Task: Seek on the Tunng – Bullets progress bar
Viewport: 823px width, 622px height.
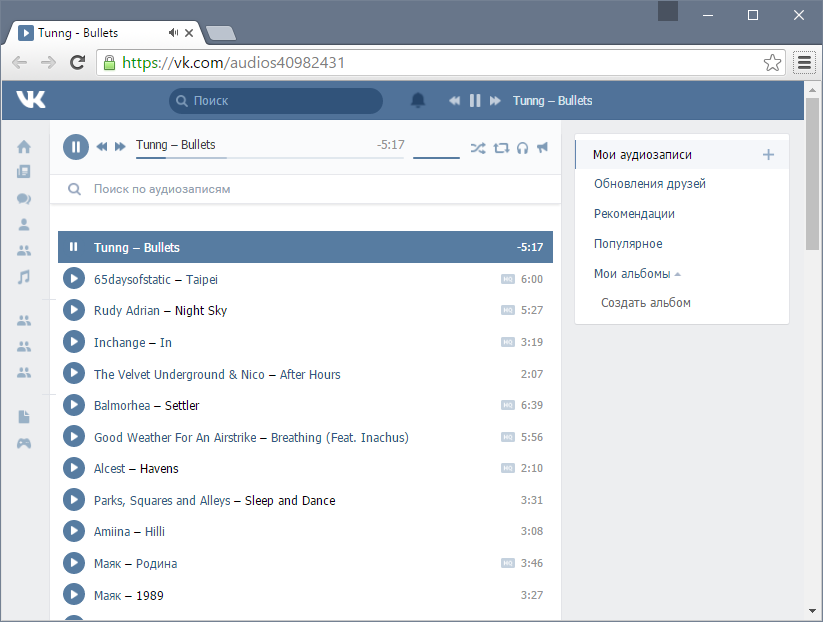Action: click(270, 157)
